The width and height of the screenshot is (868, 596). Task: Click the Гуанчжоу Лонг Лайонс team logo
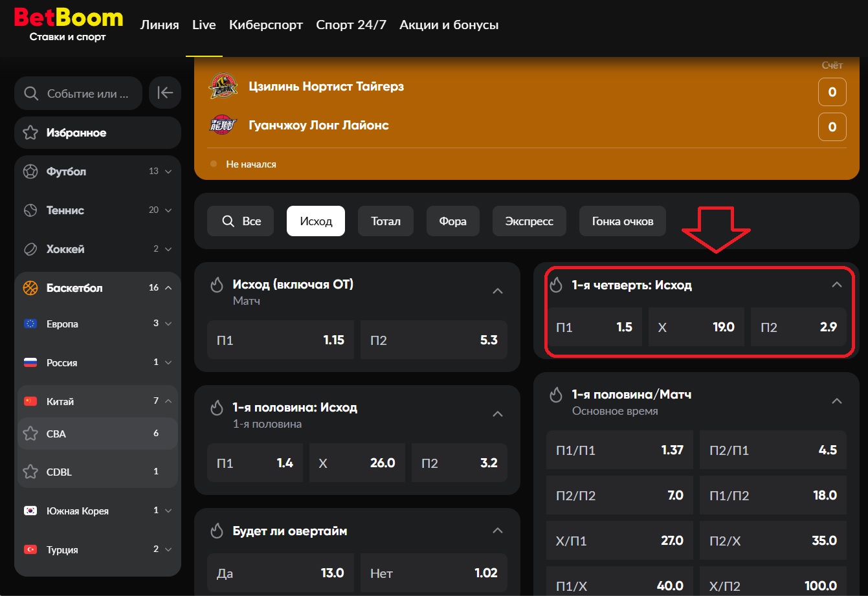tap(223, 125)
